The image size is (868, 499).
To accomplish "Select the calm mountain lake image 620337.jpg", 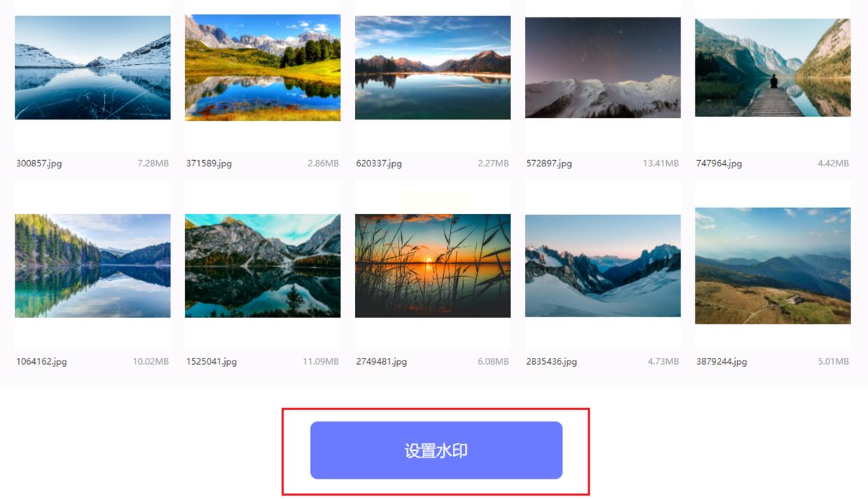I will (x=433, y=68).
